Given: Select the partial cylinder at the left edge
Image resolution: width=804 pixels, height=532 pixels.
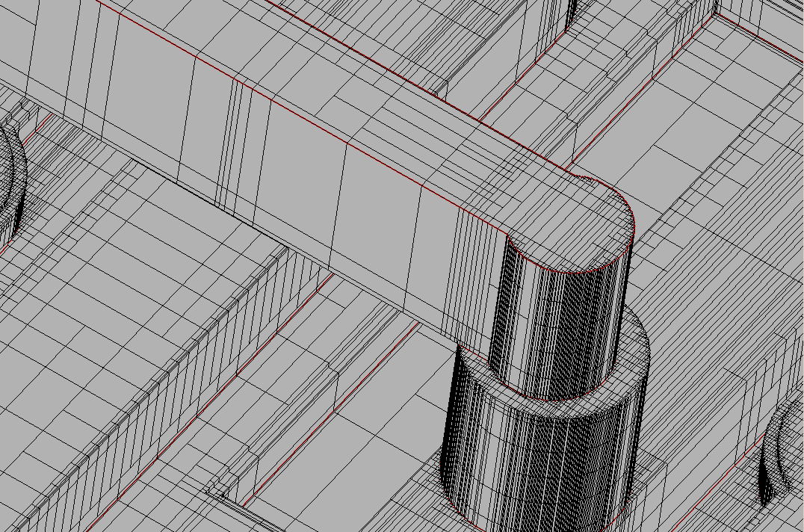Looking at the screenshot, I should pos(12,182).
